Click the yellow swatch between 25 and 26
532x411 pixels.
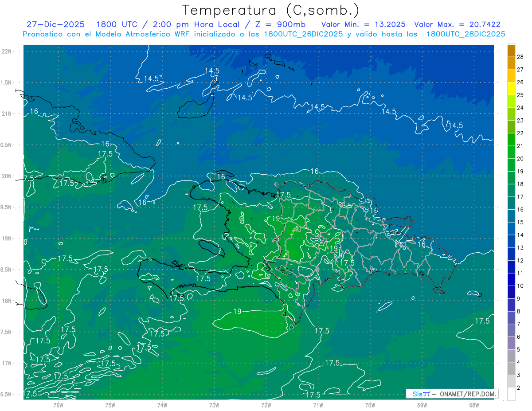tap(511, 88)
